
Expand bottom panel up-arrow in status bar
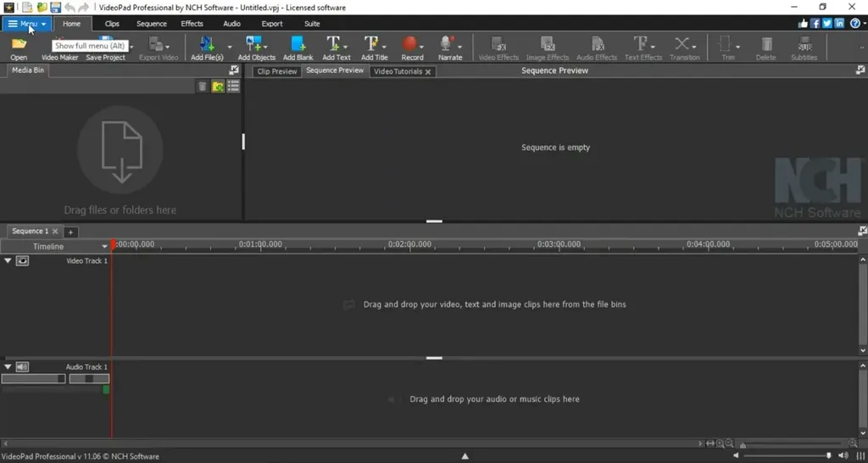(x=465, y=456)
